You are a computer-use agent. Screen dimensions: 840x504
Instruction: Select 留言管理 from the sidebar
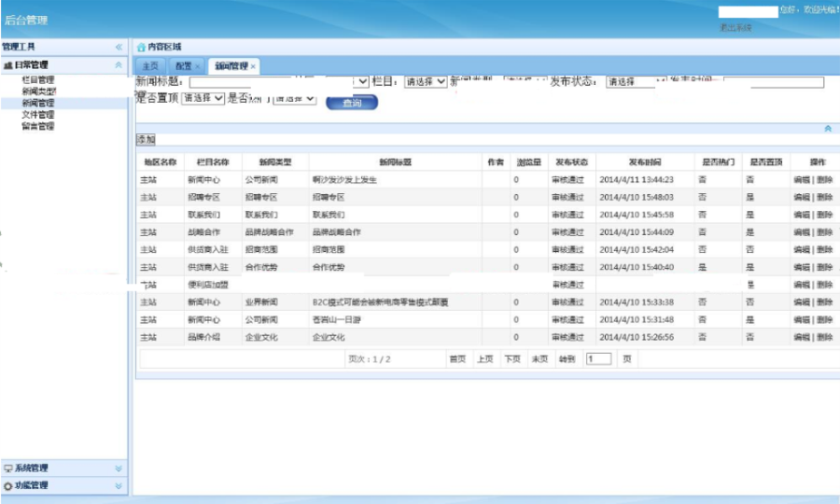pos(38,126)
